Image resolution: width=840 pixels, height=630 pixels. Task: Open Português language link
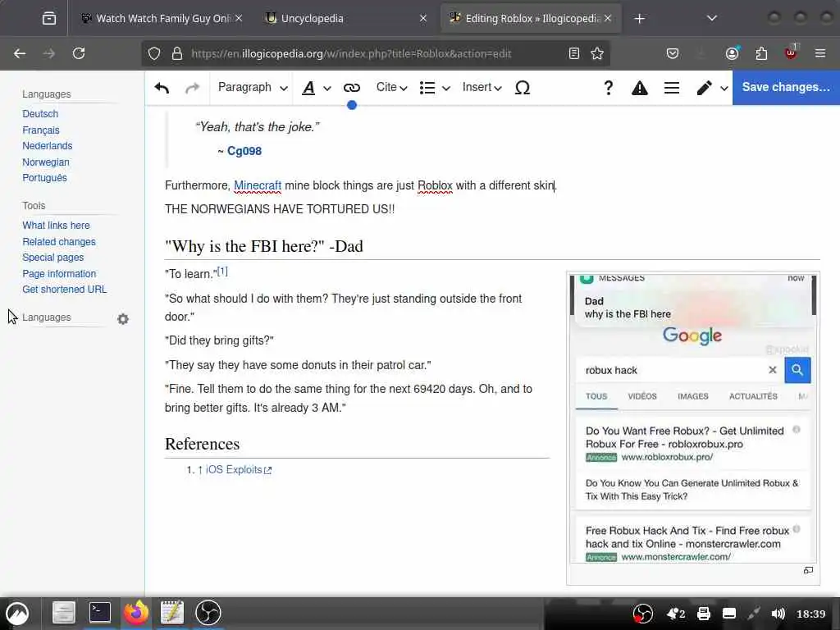(44, 178)
